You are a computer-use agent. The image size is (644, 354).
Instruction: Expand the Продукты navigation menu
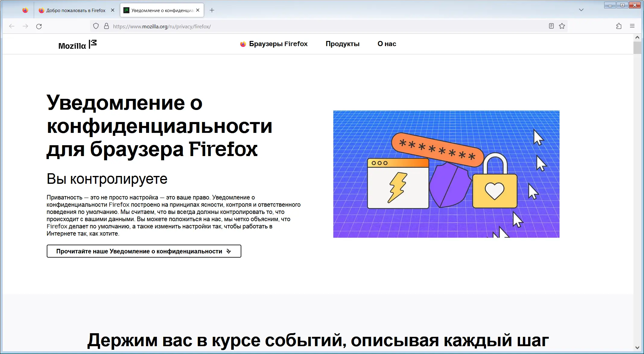click(x=342, y=44)
